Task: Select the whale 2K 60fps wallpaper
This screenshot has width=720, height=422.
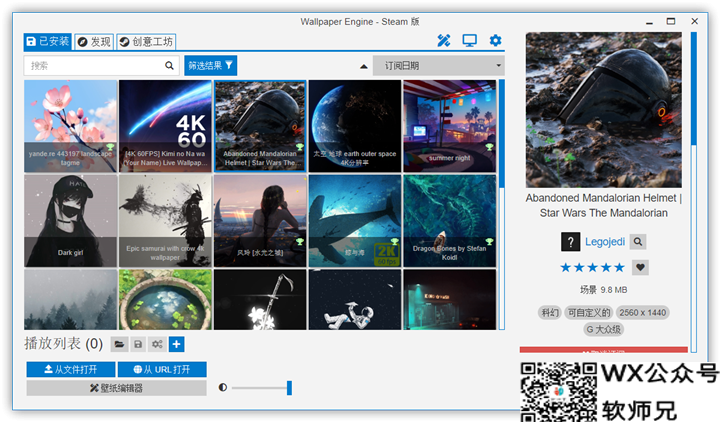Action: pos(355,220)
